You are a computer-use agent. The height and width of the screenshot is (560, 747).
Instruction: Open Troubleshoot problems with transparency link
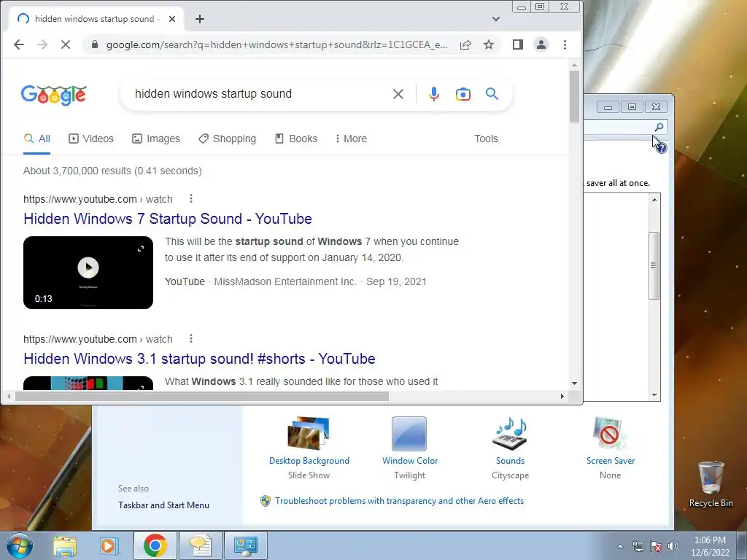(399, 501)
